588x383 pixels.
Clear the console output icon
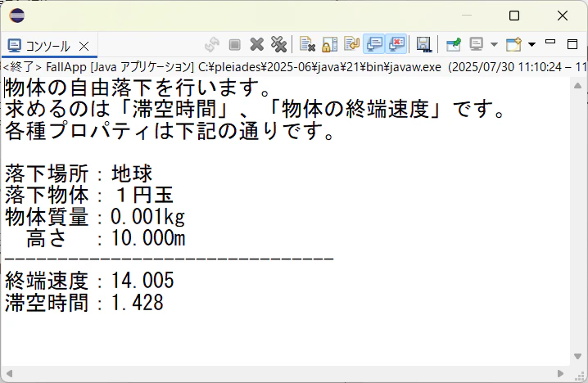click(x=307, y=44)
